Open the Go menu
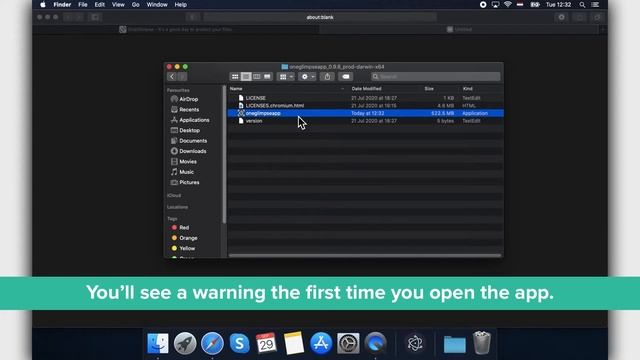The image size is (640, 360). pyautogui.click(x=136, y=5)
